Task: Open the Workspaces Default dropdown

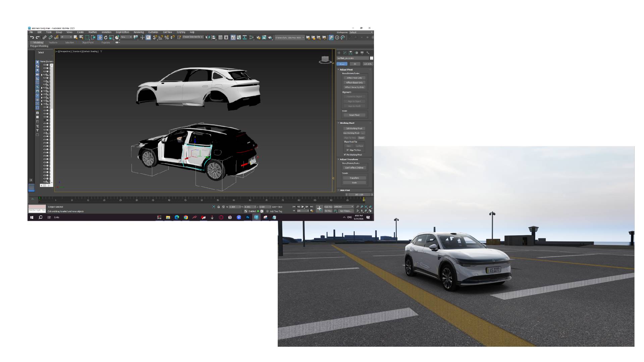Action: click(361, 33)
